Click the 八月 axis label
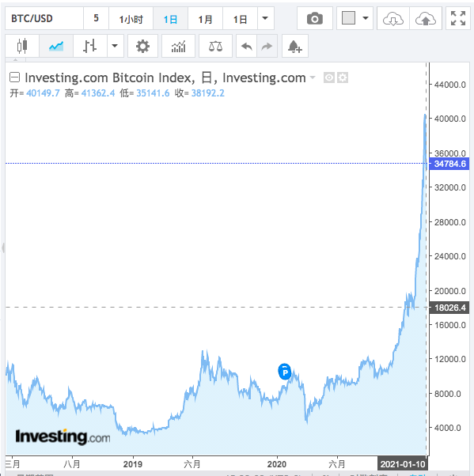Screen dimensions: 474x476 tap(72, 464)
